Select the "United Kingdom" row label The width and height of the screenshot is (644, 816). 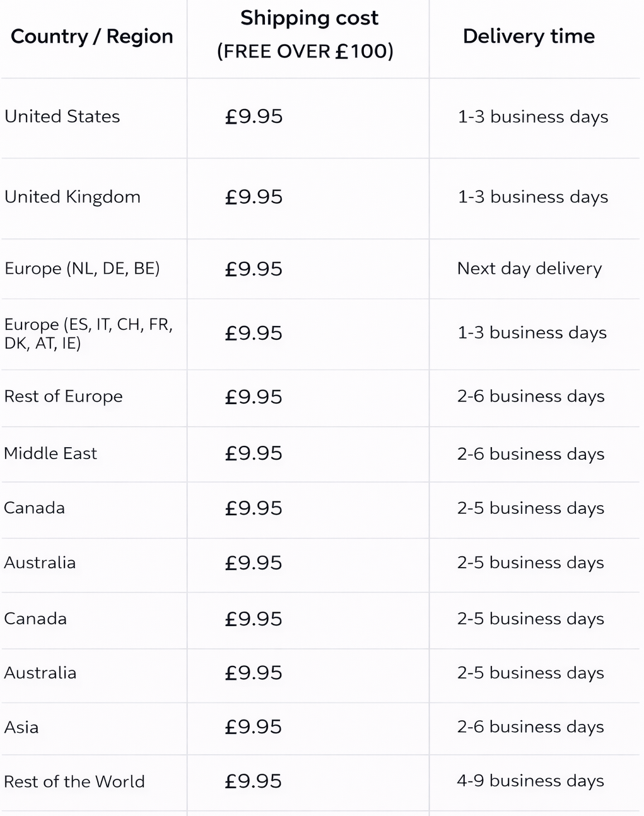[x=73, y=197]
